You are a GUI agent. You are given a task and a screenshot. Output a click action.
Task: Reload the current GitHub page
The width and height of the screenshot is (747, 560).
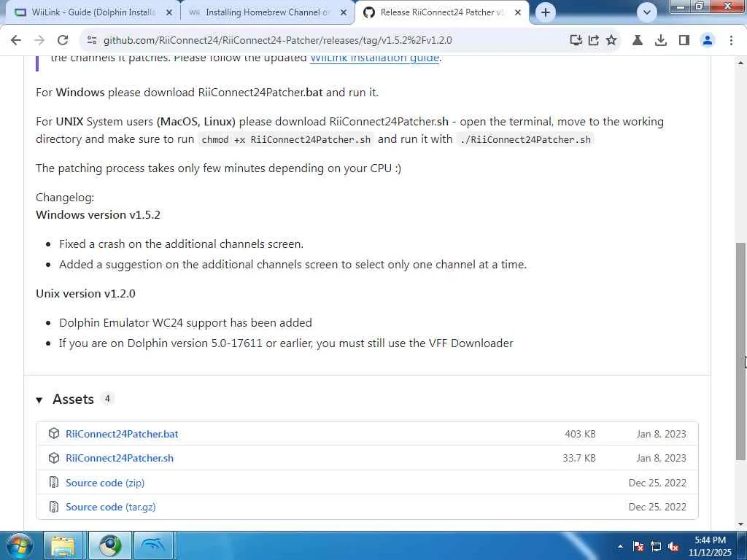click(63, 41)
